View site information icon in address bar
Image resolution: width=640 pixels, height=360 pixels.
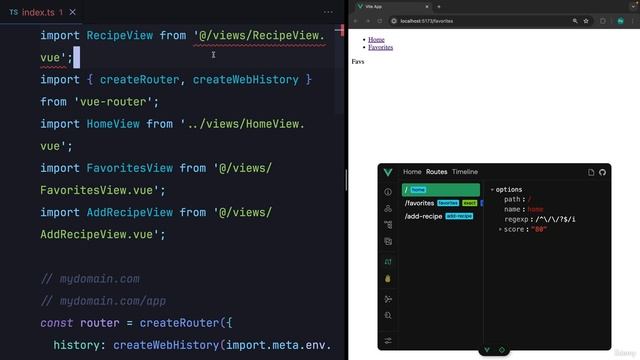coord(394,21)
